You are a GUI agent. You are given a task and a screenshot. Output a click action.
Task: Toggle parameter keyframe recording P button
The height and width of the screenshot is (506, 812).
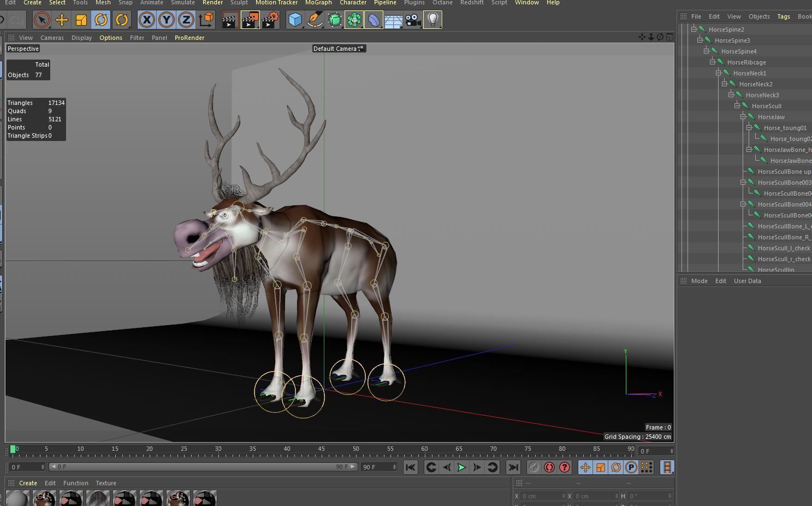tap(631, 467)
